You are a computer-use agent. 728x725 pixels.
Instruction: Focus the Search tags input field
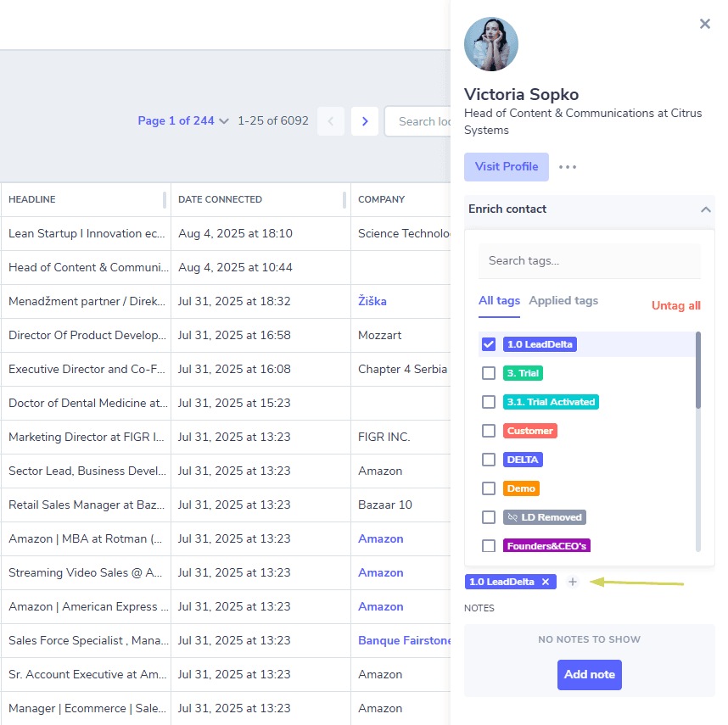tap(589, 260)
